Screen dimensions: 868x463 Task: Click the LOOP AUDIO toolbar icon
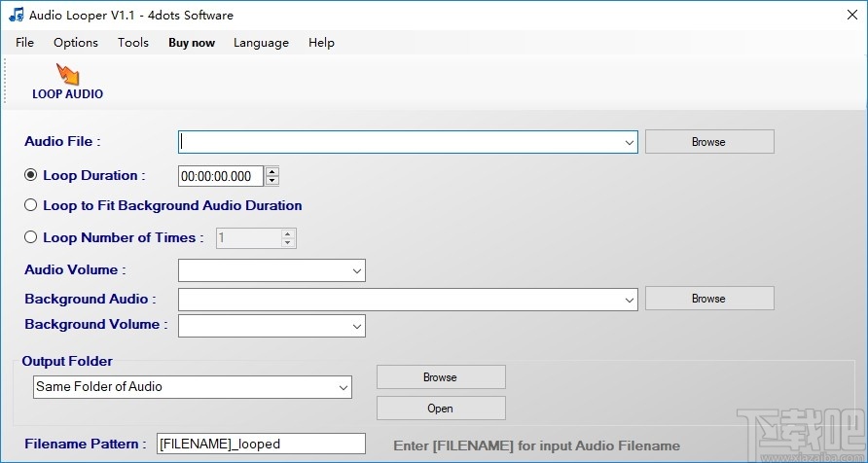click(67, 82)
